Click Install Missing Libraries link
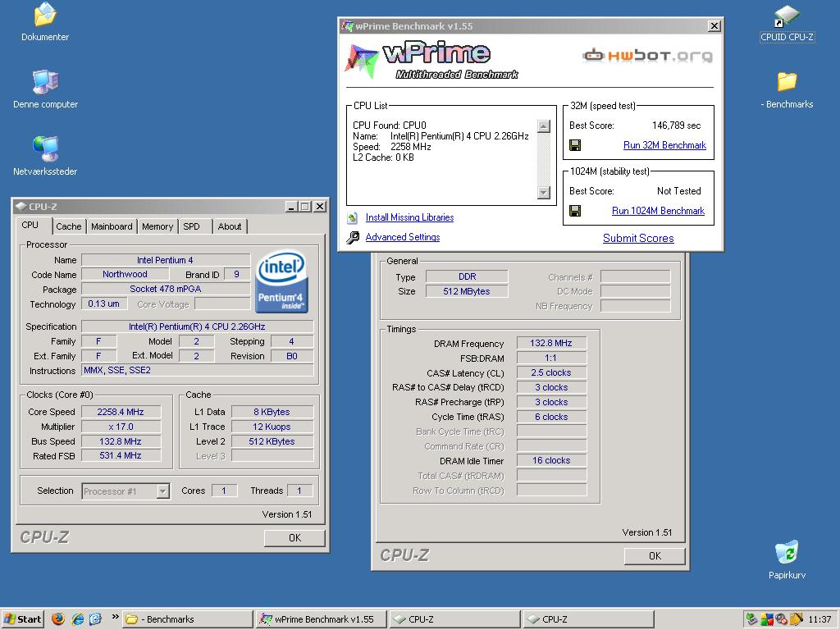This screenshot has width=840, height=630. [409, 217]
